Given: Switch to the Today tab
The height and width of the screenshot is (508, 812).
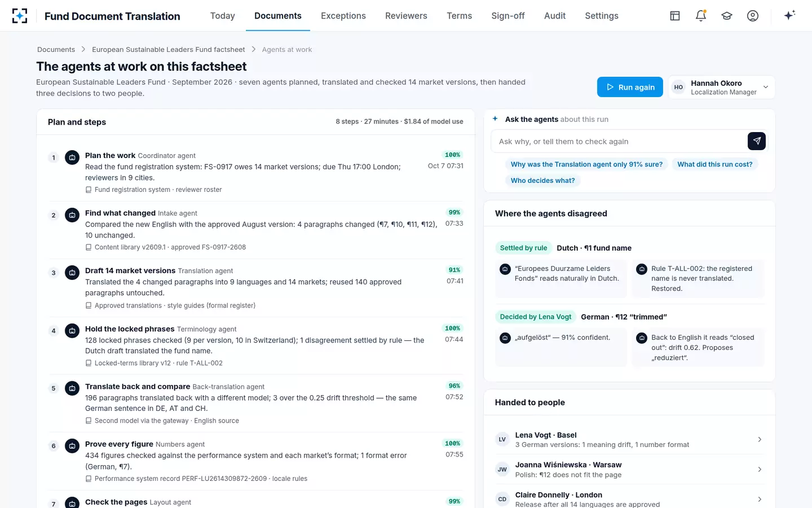Looking at the screenshot, I should point(223,16).
